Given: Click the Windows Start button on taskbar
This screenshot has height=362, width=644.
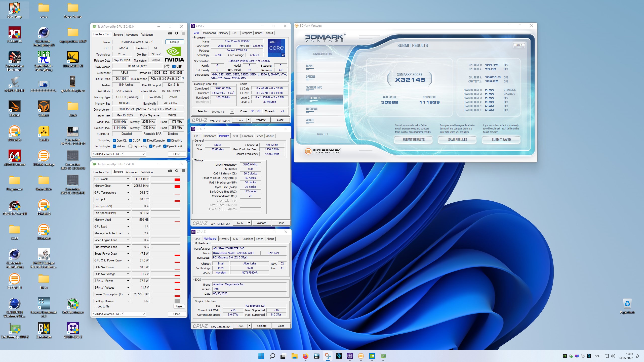Looking at the screenshot, I should 261,356.
